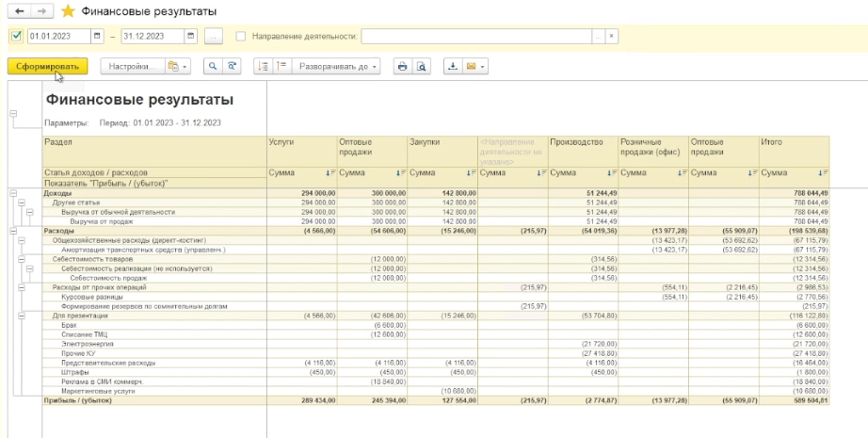Toggle the period filter checkbox
This screenshot has width=868, height=438.
(x=16, y=36)
